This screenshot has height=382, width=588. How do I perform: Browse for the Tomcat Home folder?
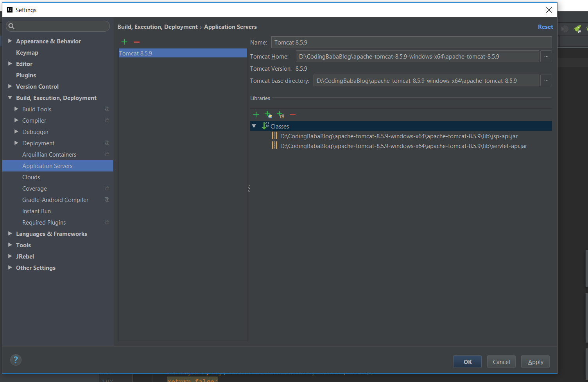pos(546,57)
